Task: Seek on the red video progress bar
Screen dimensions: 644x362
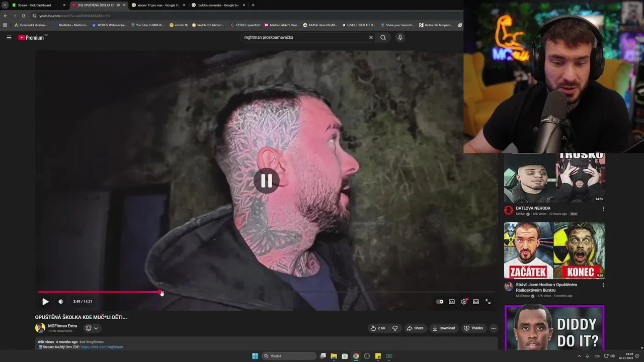Action: (x=266, y=292)
